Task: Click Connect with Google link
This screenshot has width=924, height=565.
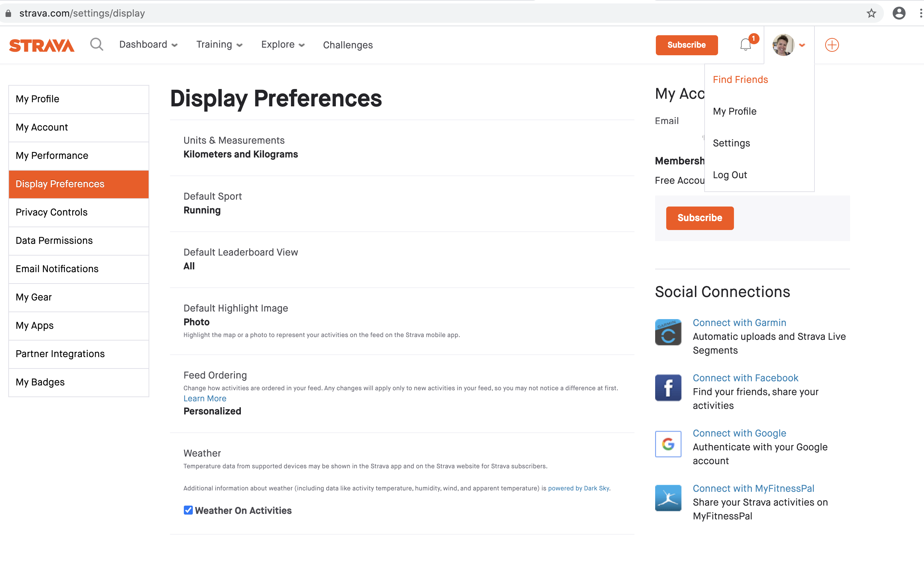Action: (739, 433)
